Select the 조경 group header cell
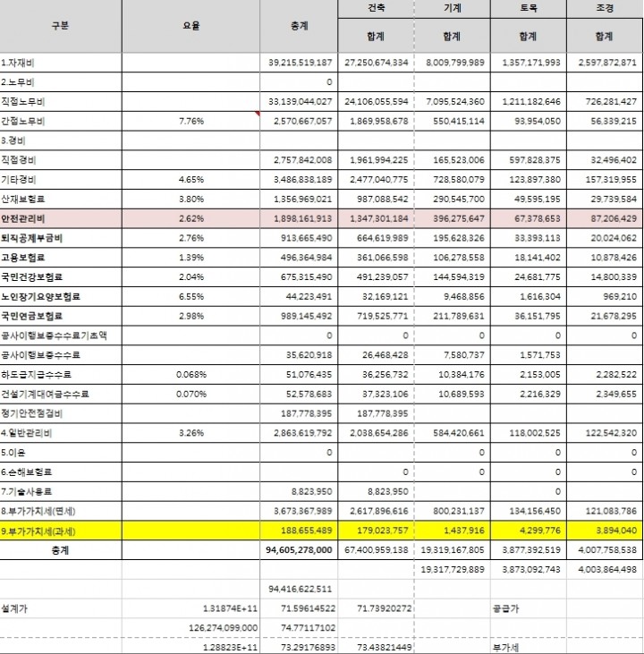Viewport: 644px width, 654px height. pyautogui.click(x=605, y=8)
